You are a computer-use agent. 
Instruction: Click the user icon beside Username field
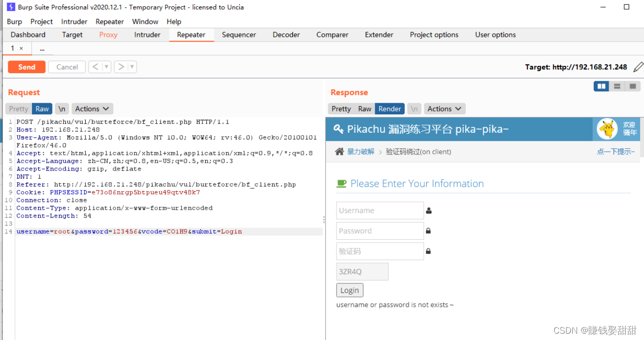click(429, 211)
